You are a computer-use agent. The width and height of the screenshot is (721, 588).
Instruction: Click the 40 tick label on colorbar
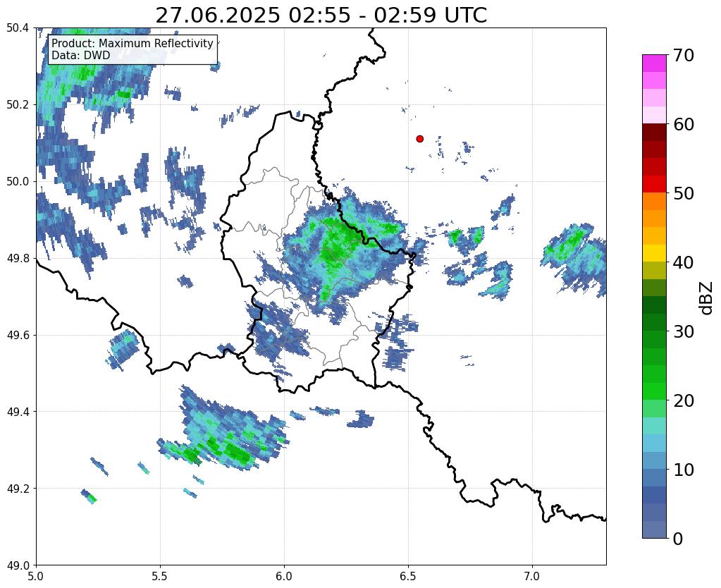point(683,262)
